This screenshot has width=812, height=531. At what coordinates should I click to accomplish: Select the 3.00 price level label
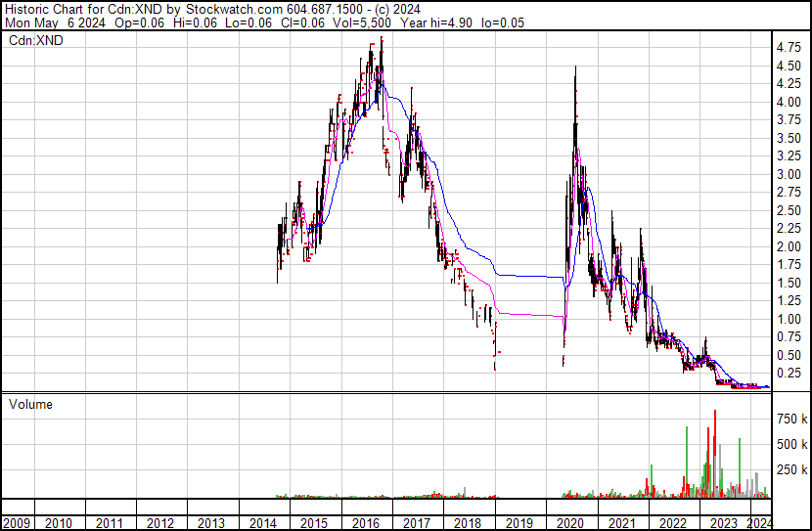point(789,174)
